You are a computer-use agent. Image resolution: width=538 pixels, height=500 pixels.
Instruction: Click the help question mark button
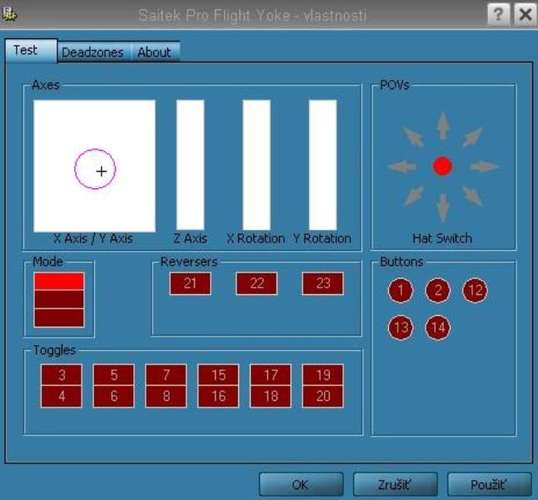tap(498, 14)
